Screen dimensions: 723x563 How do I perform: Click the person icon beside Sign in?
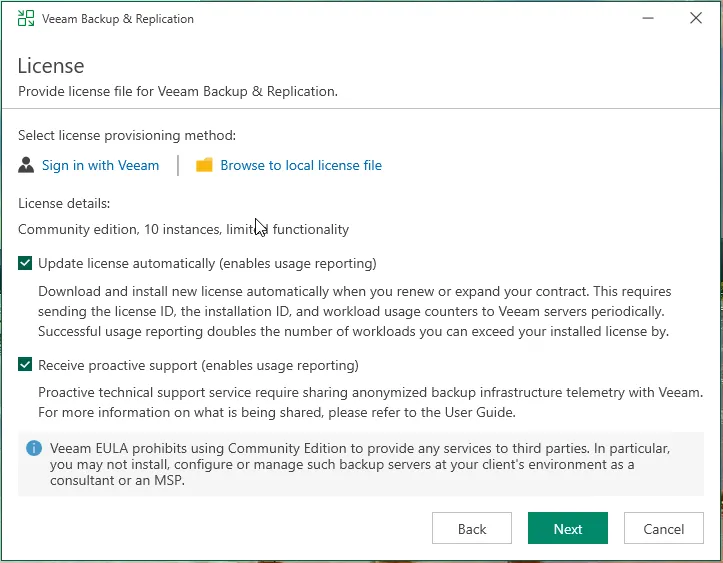(26, 165)
